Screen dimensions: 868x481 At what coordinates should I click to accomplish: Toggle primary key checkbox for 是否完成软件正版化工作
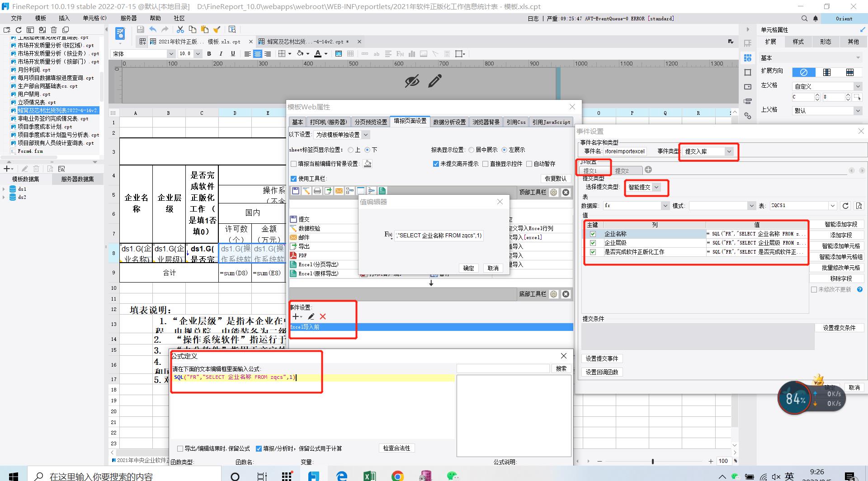click(593, 252)
